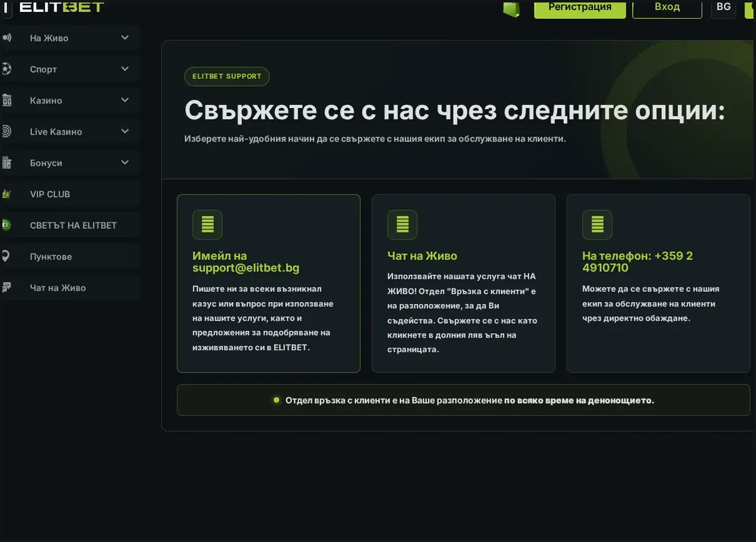Click the Пунктове location pin icon

pyautogui.click(x=6, y=256)
